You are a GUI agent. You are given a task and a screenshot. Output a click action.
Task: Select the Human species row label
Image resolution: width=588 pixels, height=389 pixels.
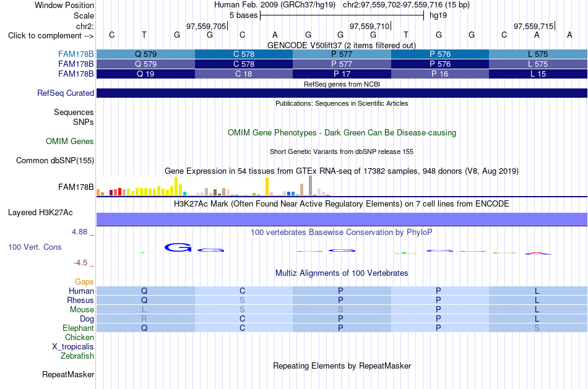point(81,291)
